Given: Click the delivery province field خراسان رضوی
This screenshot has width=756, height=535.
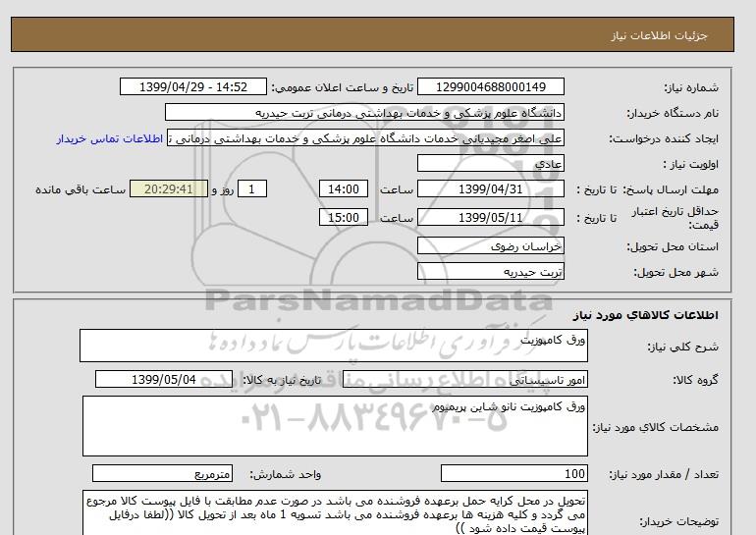Looking at the screenshot, I should [490, 245].
